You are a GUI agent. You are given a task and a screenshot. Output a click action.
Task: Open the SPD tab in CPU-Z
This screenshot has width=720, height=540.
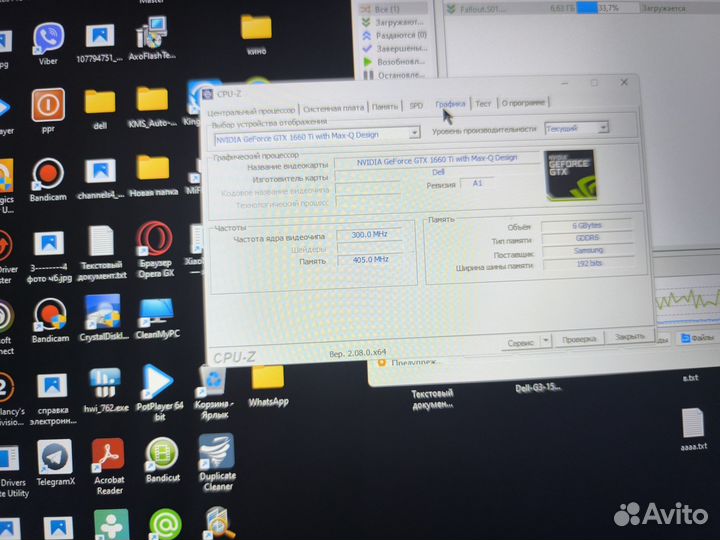(416, 106)
